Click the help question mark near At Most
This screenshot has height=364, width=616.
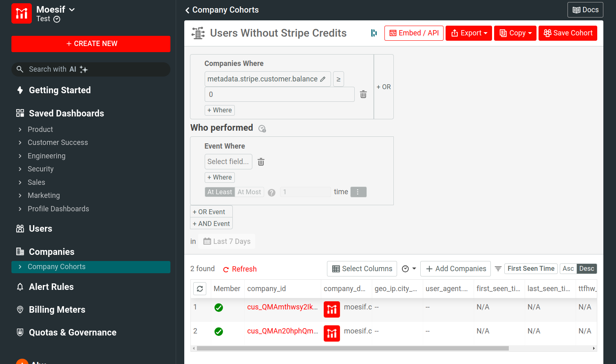coord(272,193)
